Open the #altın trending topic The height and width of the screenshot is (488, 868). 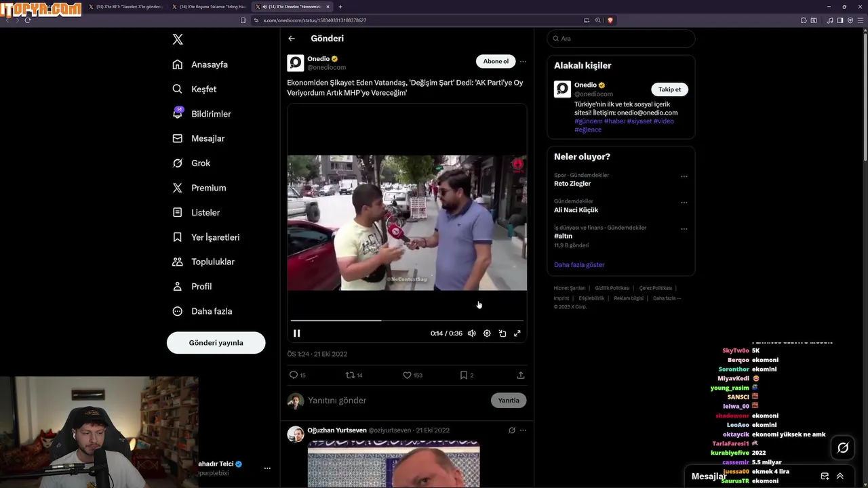pos(563,236)
